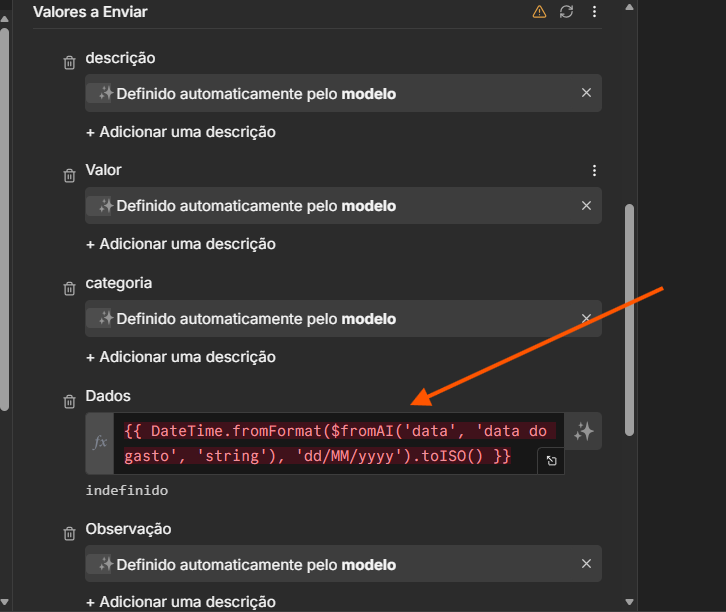Click inside the DateTime.fromFormat expression field

click(x=330, y=443)
